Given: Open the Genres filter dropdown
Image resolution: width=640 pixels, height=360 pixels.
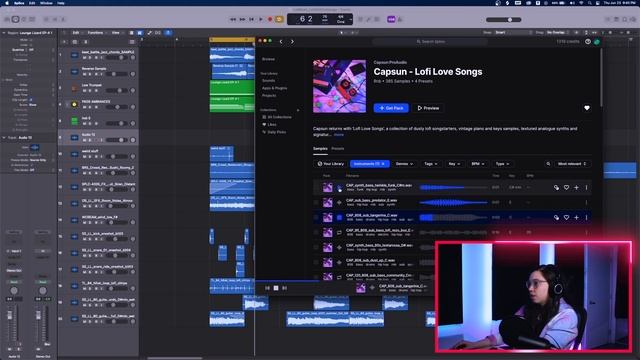Looking at the screenshot, I should click(404, 164).
